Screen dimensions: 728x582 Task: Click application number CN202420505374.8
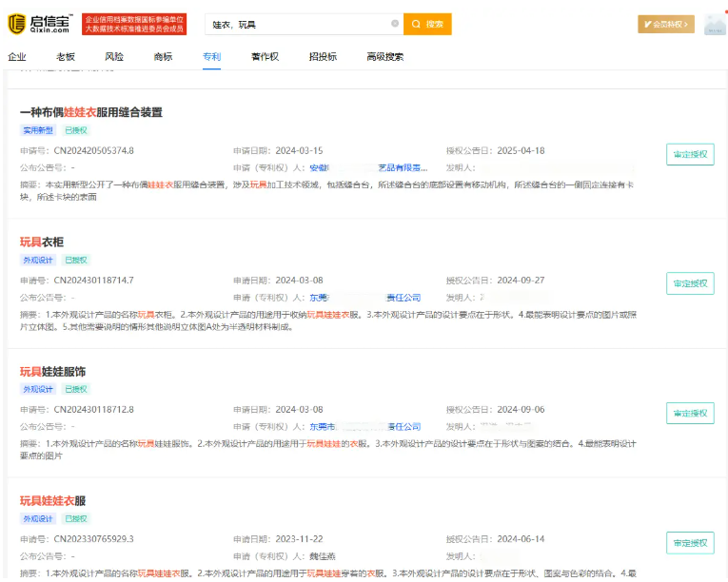94,151
